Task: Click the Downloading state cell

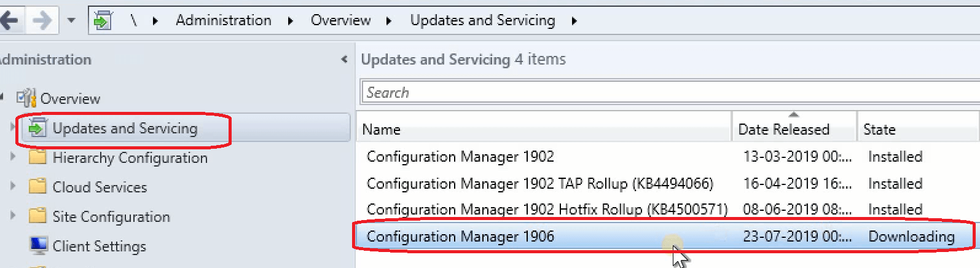Action: (912, 237)
